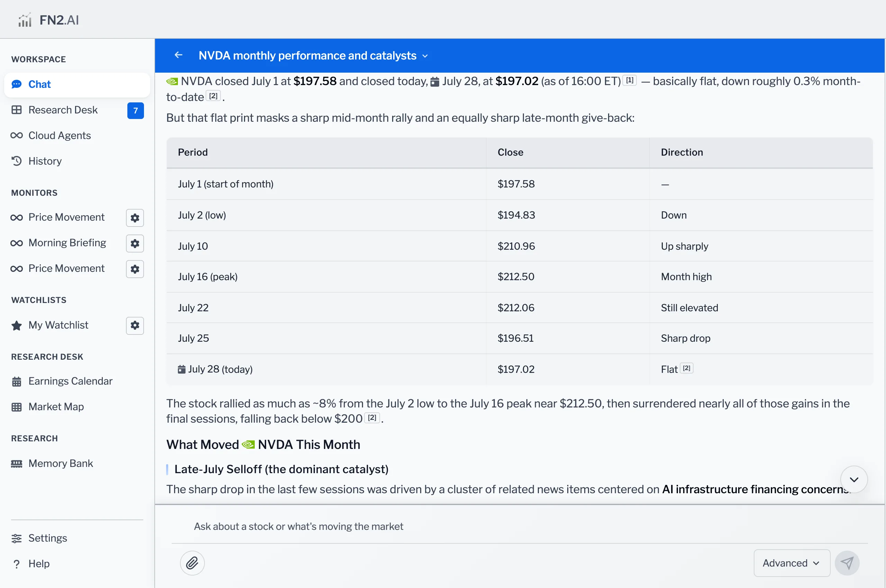Send message with paper plane button

click(847, 563)
